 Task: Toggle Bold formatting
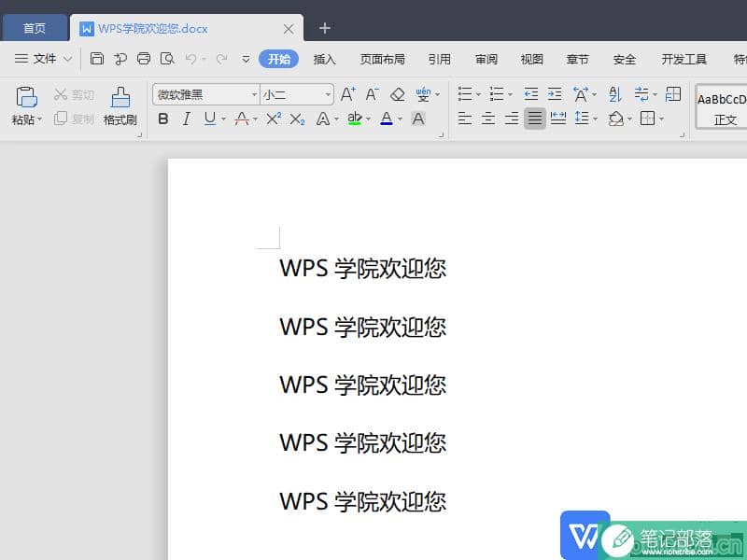(162, 119)
